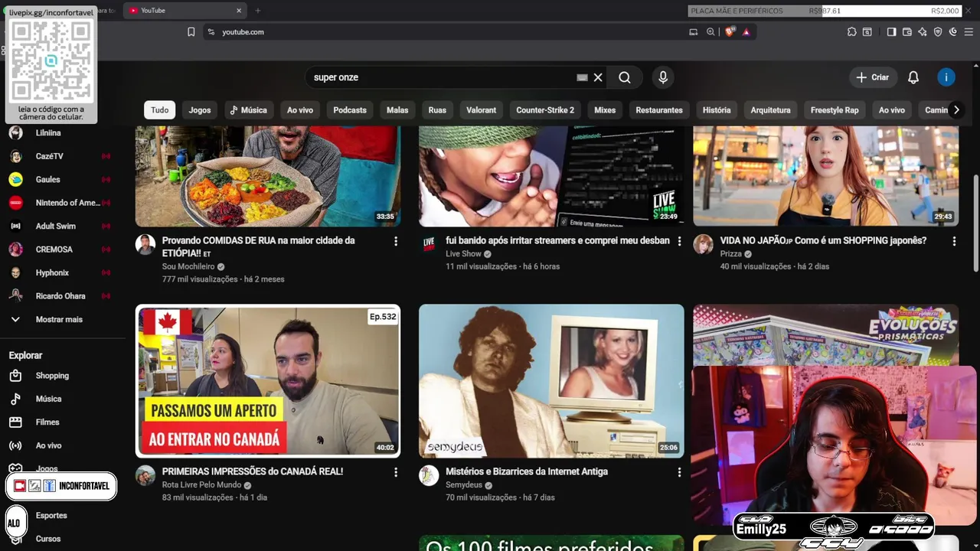
Task: Select the Arquitetura filter chip
Action: pyautogui.click(x=770, y=110)
